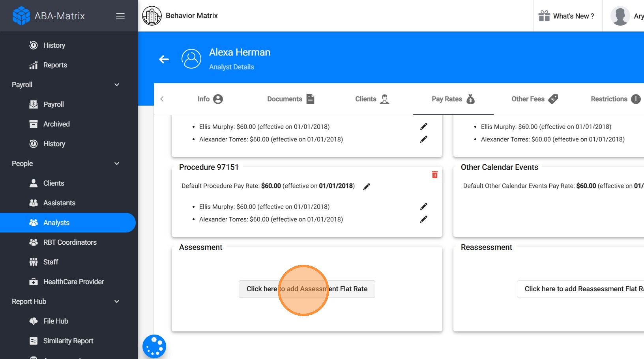Go back using the white arrow
This screenshot has width=644, height=359.
pos(164,59)
